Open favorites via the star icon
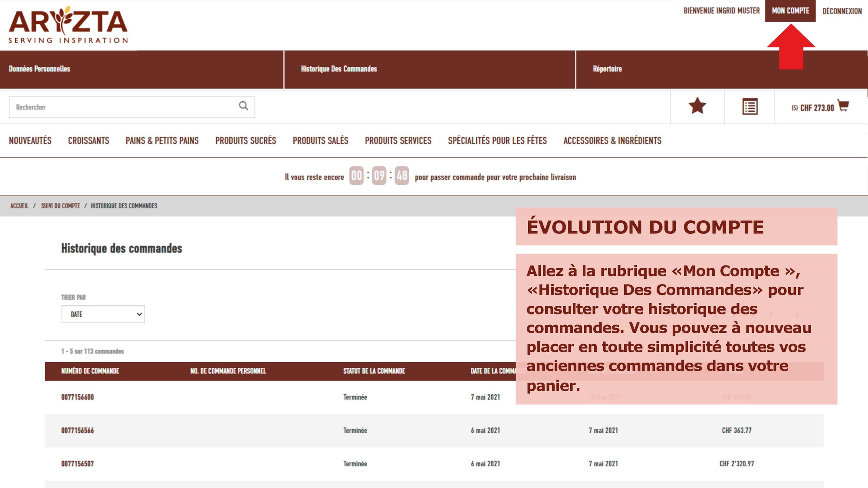The height and width of the screenshot is (488, 868). tap(697, 106)
